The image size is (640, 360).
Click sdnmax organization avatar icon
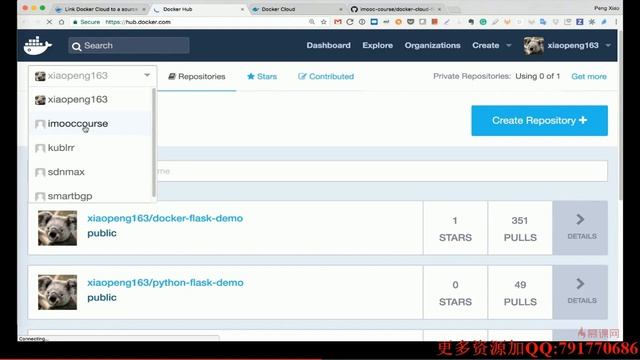coord(40,172)
